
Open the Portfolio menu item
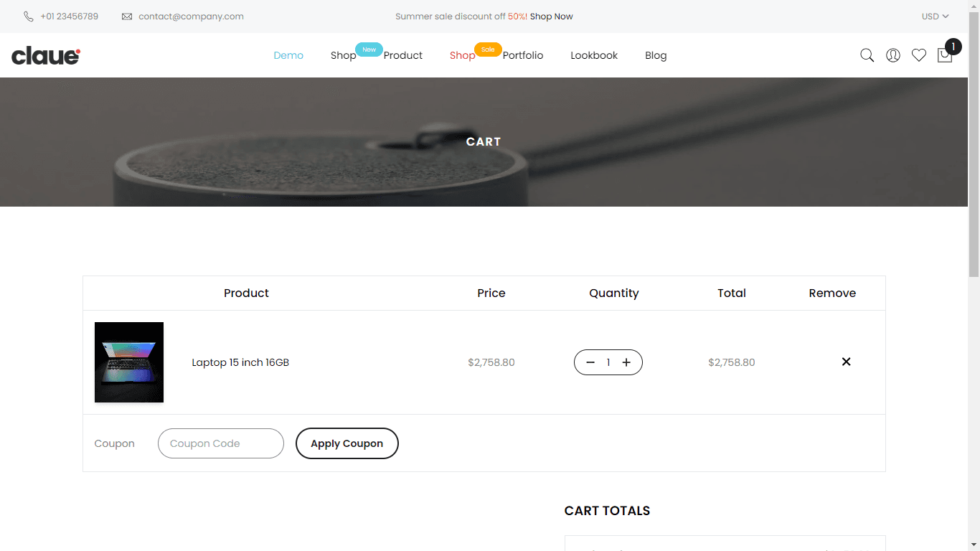pos(523,55)
